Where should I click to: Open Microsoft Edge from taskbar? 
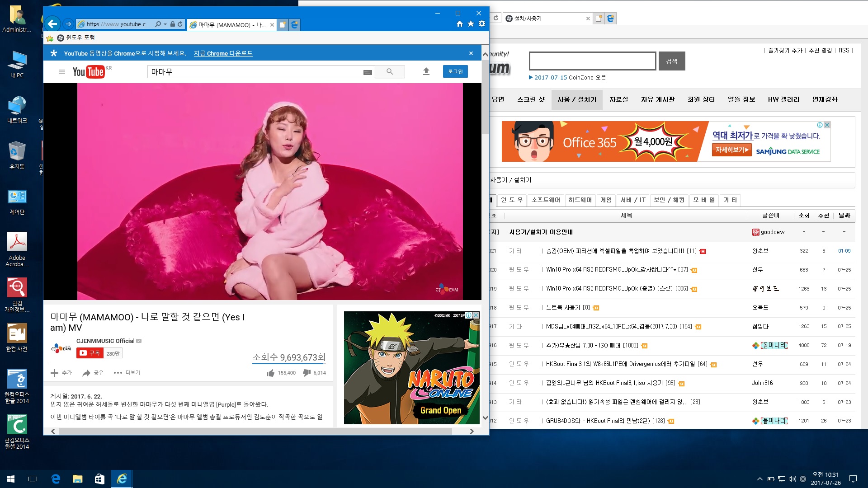[x=56, y=479]
